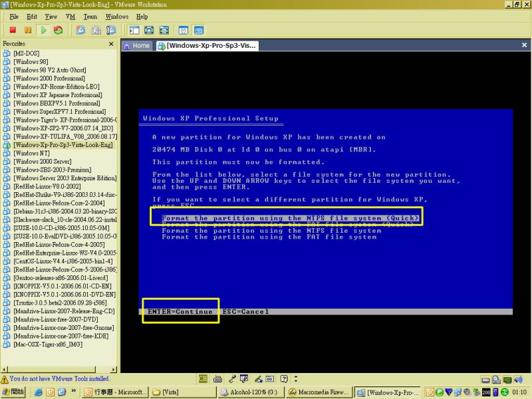Close the Favorites panel
Viewport: 532px width, 399px height.
pyautogui.click(x=111, y=44)
